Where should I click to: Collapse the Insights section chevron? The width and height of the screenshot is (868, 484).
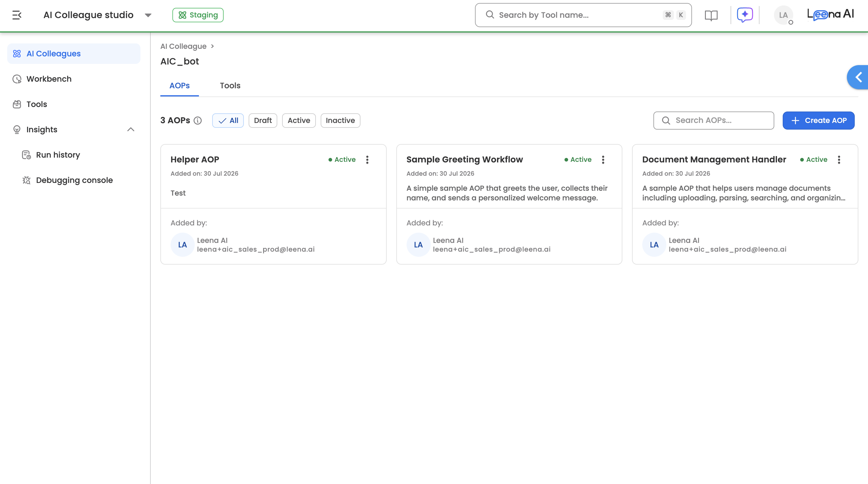pyautogui.click(x=131, y=129)
